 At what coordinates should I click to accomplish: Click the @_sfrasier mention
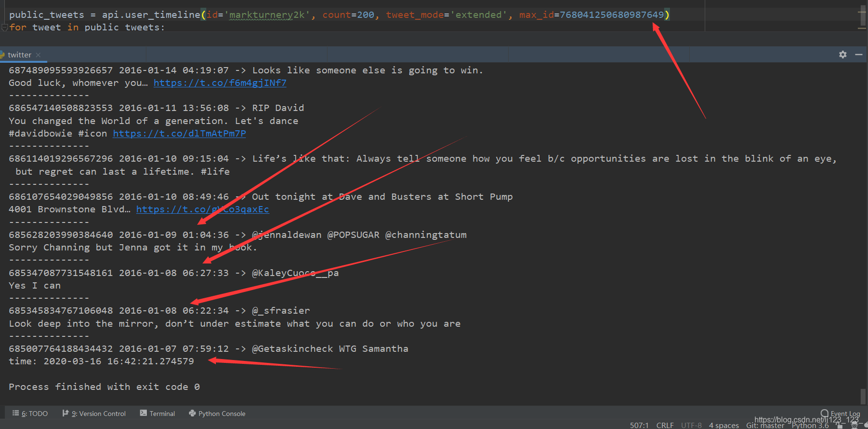point(281,311)
